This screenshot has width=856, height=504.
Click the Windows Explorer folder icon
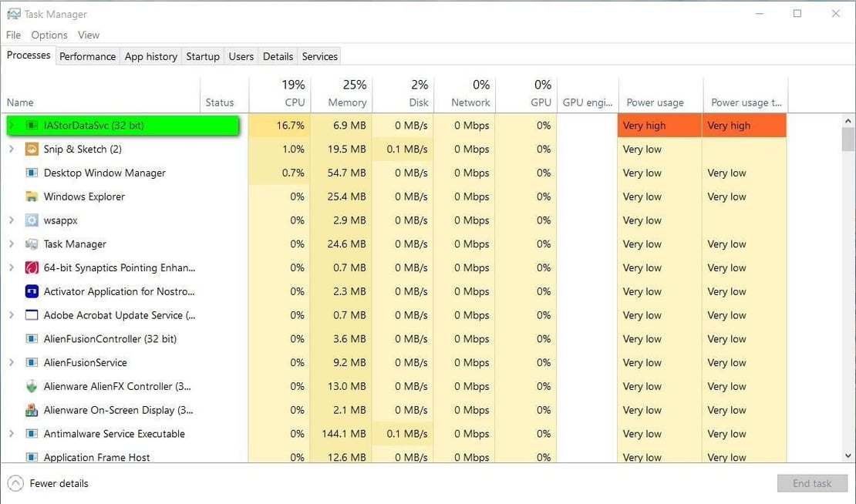(31, 197)
